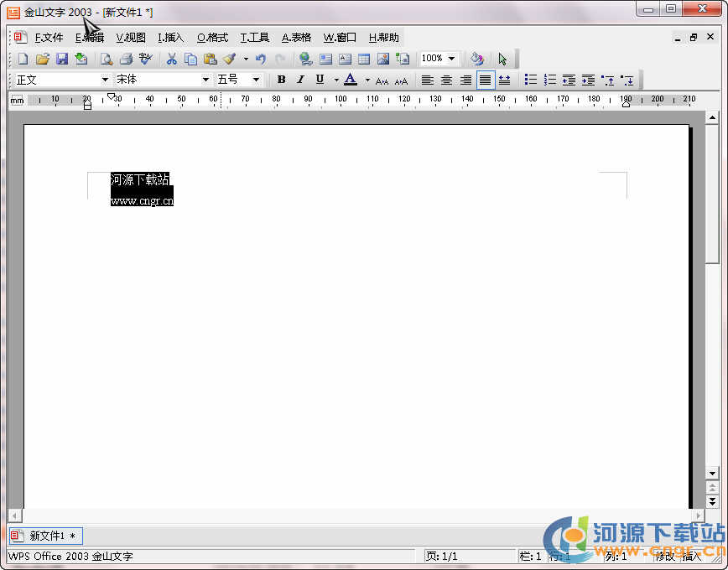Toggle Bold formatting
Viewport: 728px width, 570px height.
(x=281, y=80)
